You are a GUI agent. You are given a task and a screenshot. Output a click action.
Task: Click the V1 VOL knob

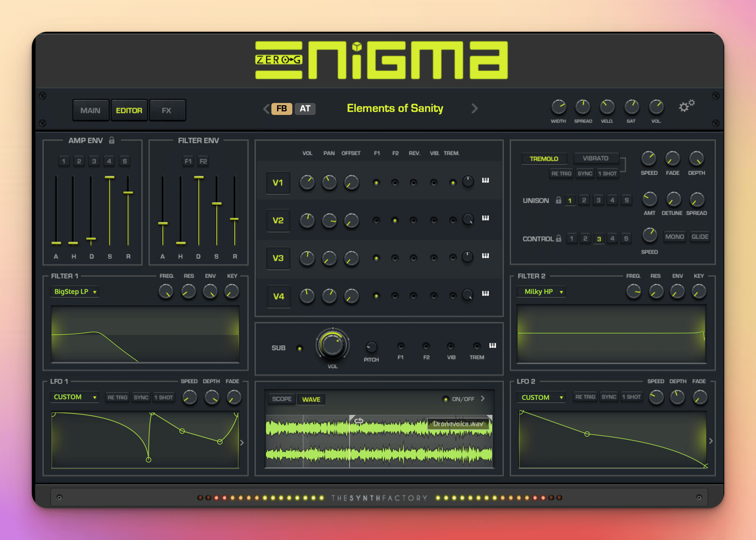307,183
